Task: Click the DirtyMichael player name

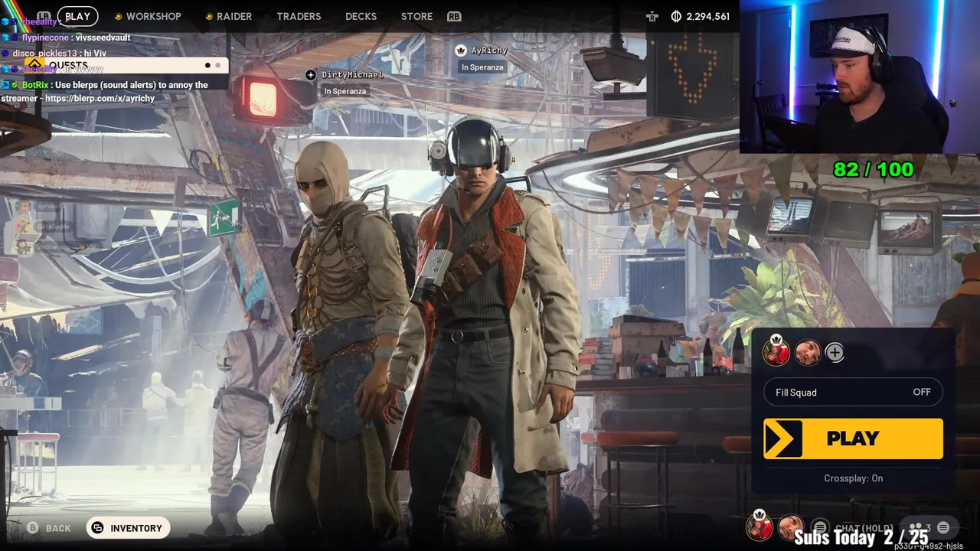Action: click(352, 75)
